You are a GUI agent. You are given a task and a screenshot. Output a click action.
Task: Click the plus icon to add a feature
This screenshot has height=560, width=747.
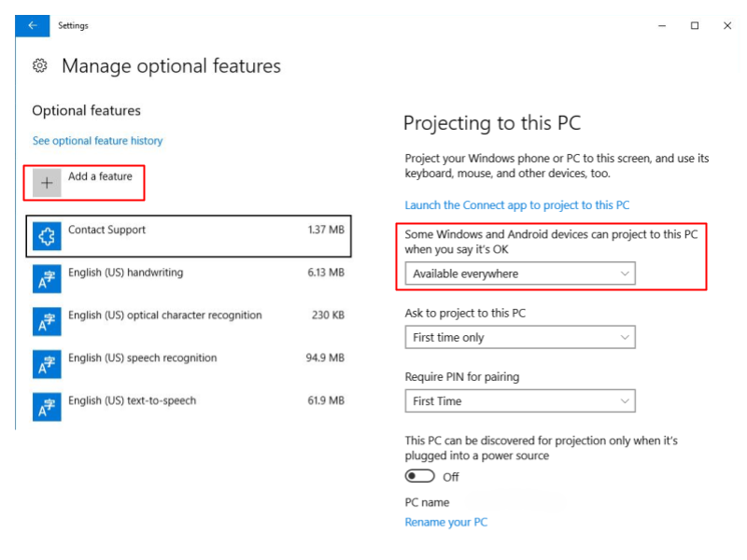[47, 183]
